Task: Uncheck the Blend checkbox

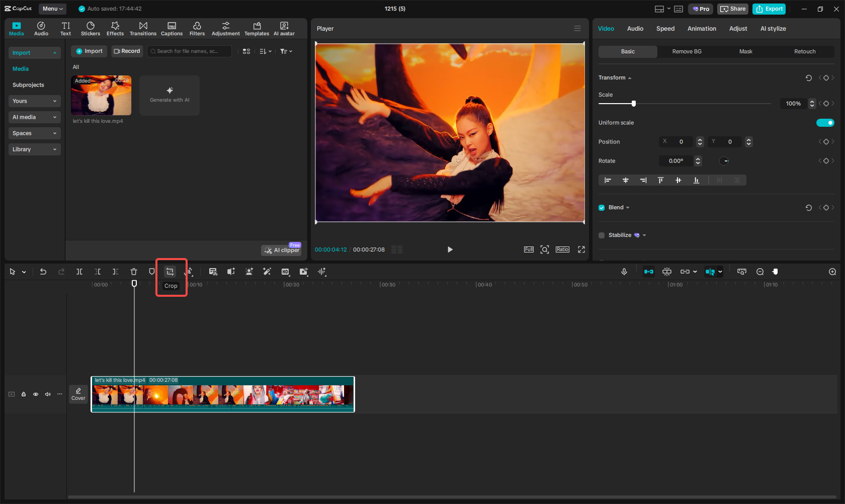Action: coord(601,207)
